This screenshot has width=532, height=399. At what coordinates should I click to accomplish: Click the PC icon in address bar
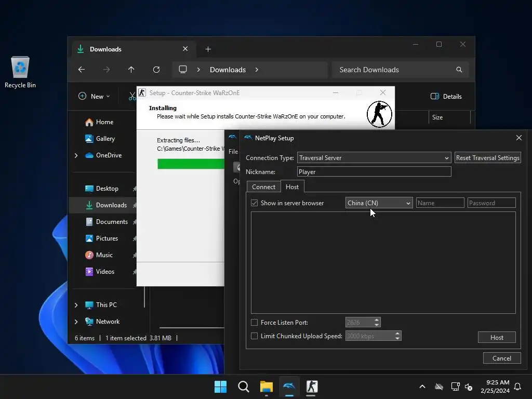(x=183, y=70)
